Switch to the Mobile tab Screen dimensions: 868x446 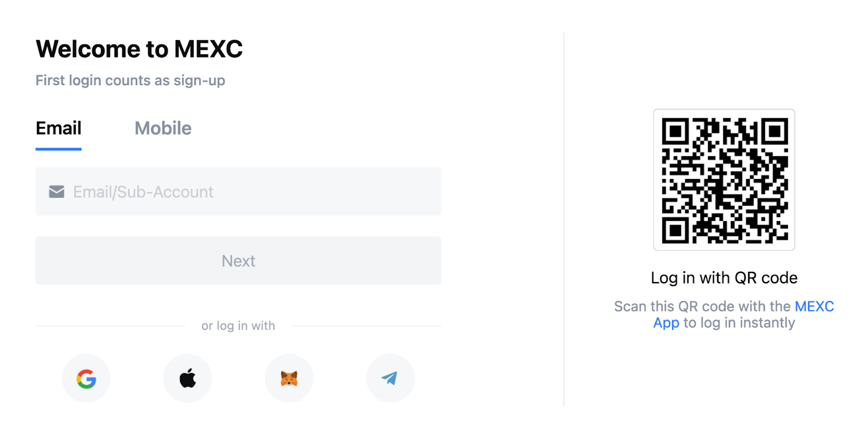[x=163, y=129]
